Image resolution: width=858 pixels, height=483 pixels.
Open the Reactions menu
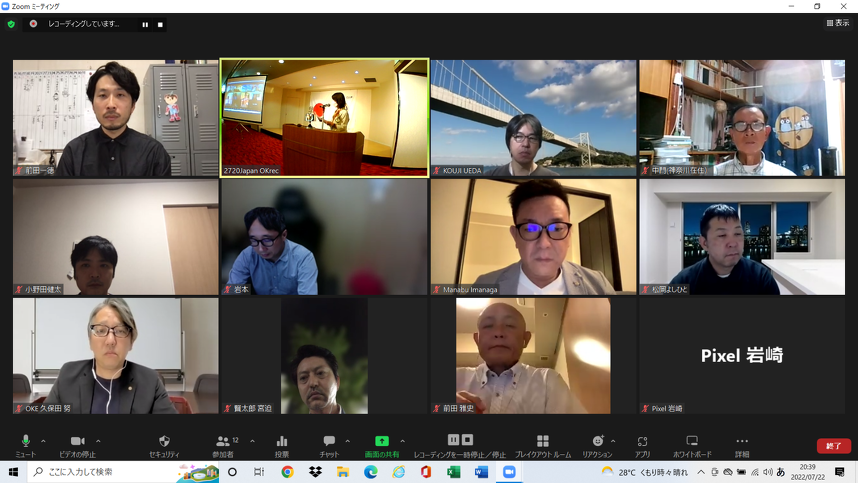[x=597, y=443]
